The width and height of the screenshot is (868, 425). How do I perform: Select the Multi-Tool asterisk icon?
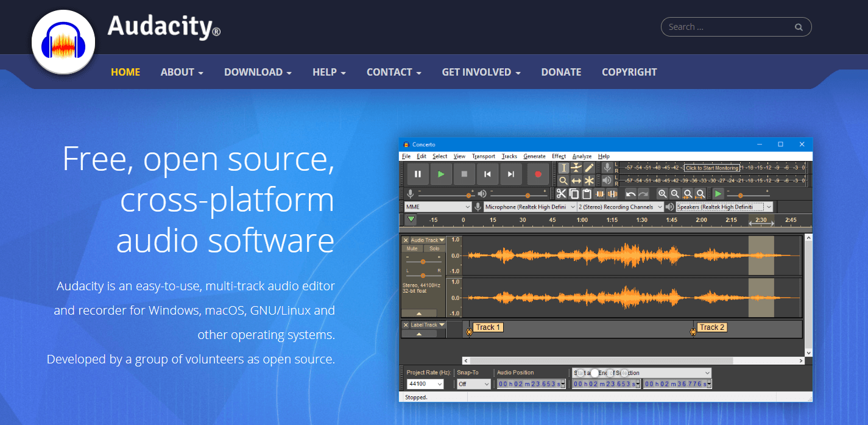coord(589,181)
